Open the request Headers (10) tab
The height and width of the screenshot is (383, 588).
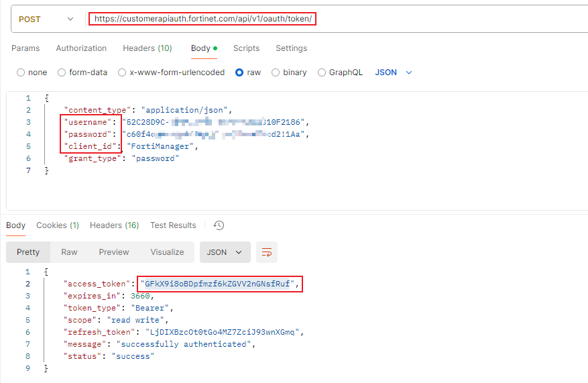[x=148, y=48]
